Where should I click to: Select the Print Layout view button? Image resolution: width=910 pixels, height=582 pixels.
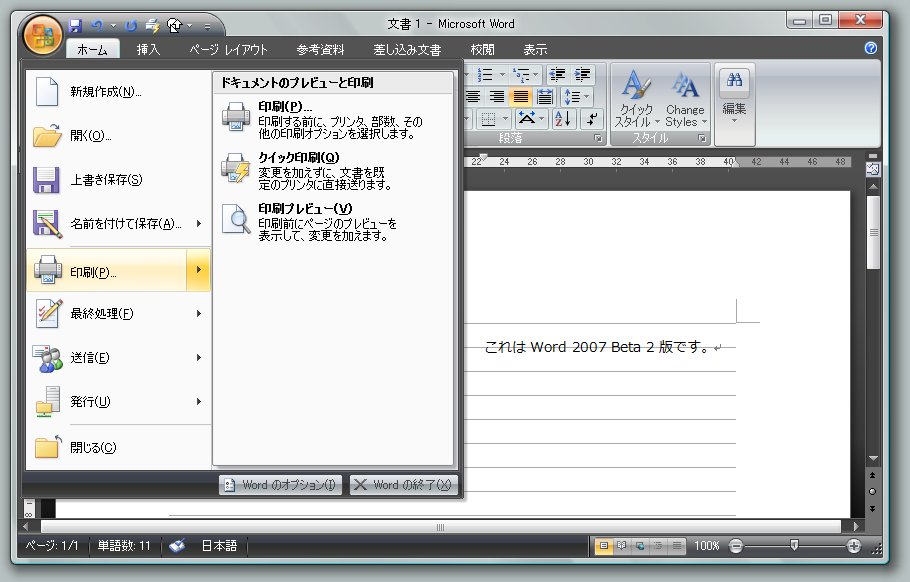tap(604, 546)
